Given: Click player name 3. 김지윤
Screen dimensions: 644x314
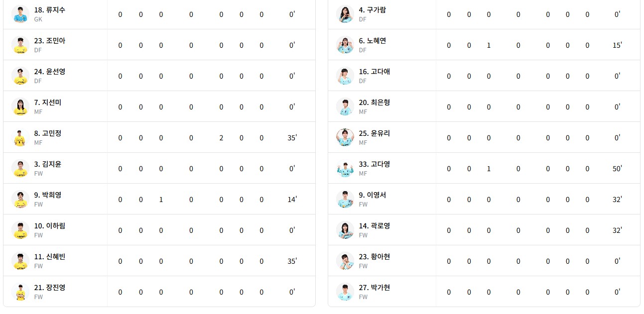Looking at the screenshot, I should [x=47, y=164].
